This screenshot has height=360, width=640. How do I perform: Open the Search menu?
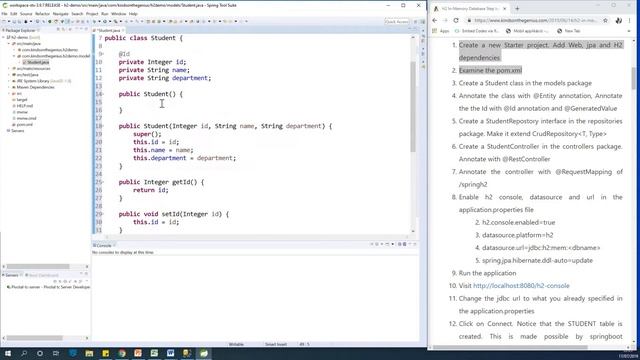click(x=77, y=14)
